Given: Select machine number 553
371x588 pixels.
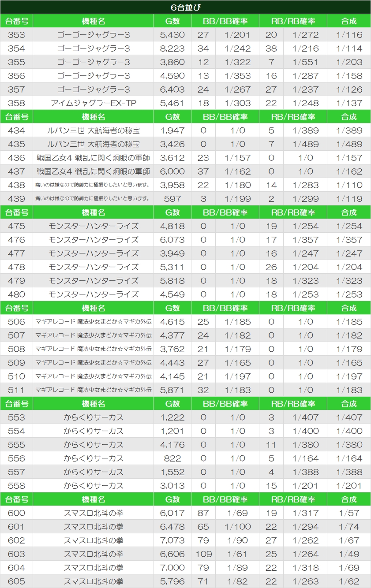Looking at the screenshot, I should 16,417.
